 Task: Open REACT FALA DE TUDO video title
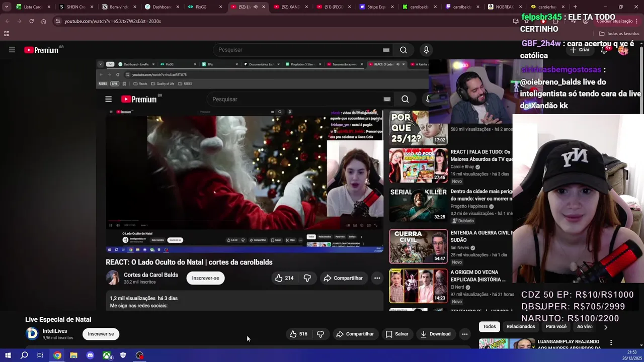coord(481,155)
